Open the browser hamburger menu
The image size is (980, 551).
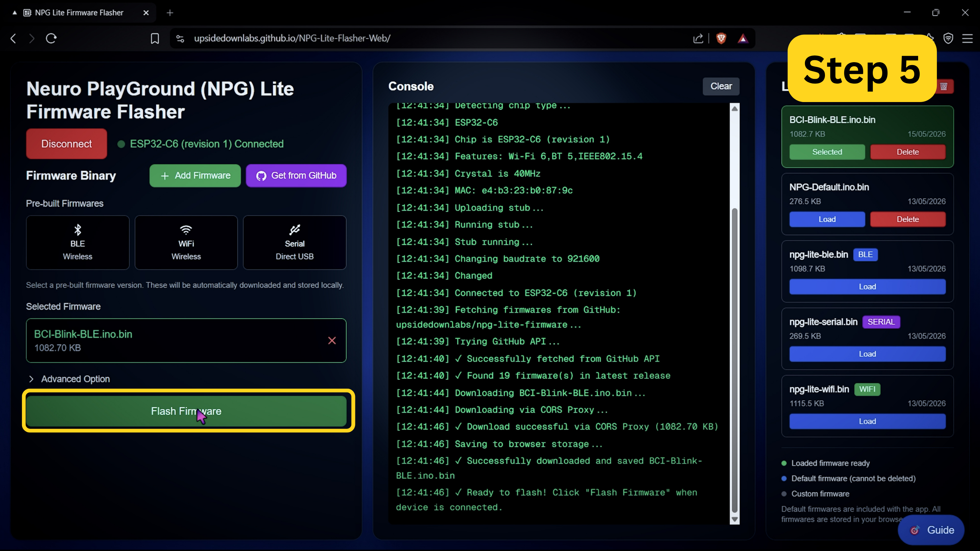(967, 38)
